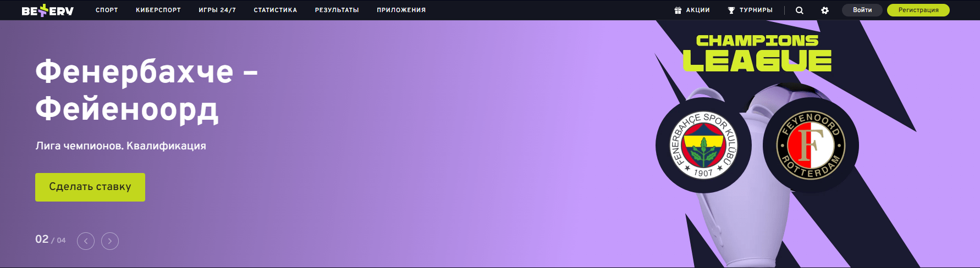The height and width of the screenshot is (268, 980).
Task: Click the Регистрация button
Action: coord(918,10)
